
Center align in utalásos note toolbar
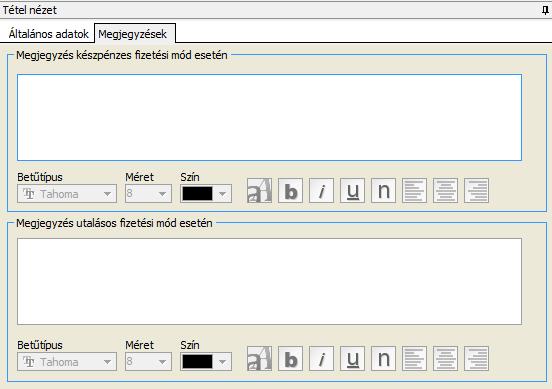tap(445, 358)
